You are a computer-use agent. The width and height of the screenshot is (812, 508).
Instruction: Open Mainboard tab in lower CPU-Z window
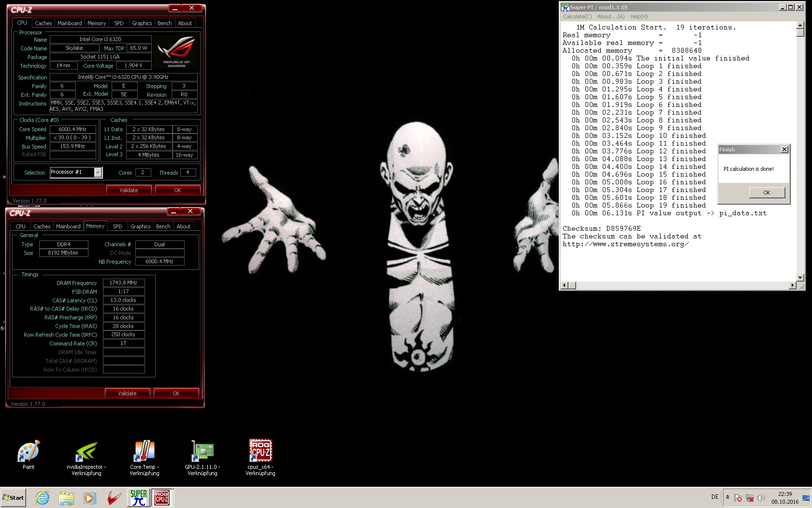coord(68,226)
